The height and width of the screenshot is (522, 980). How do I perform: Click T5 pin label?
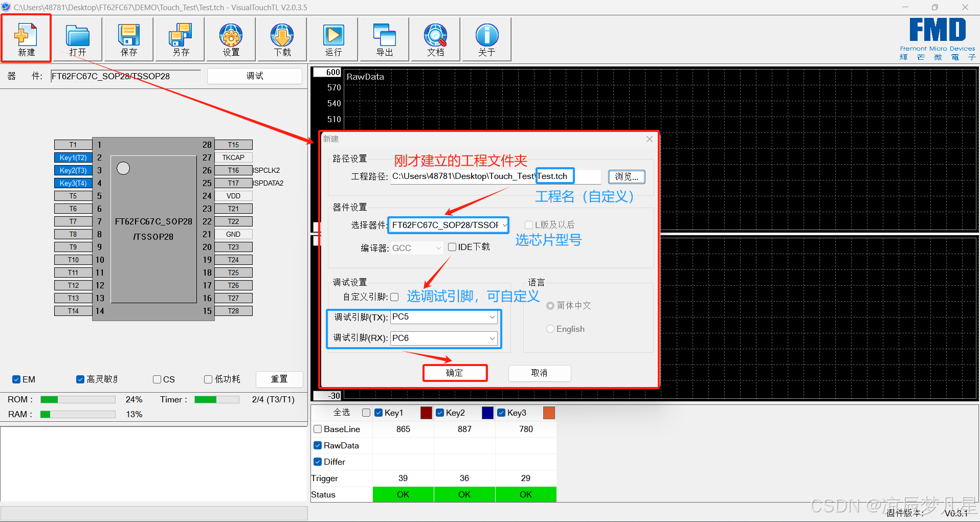[x=73, y=196]
